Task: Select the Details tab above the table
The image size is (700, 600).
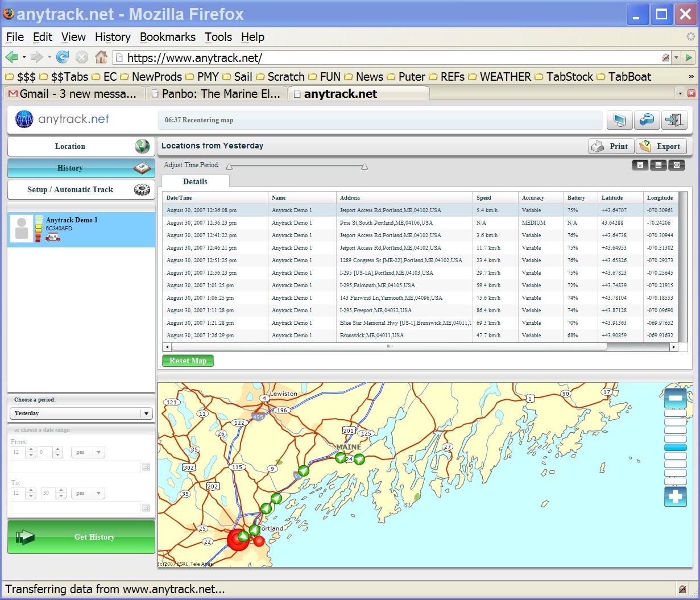Action: [x=195, y=182]
